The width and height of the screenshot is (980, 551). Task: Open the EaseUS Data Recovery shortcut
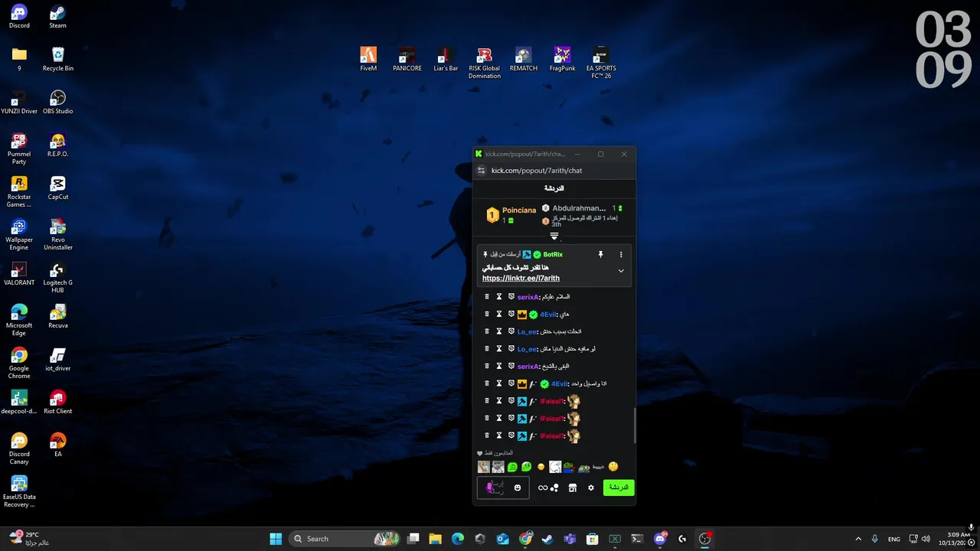[19, 492]
